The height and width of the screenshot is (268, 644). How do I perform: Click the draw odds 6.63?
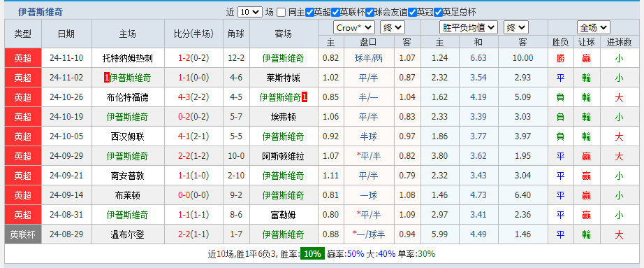pyautogui.click(x=478, y=58)
